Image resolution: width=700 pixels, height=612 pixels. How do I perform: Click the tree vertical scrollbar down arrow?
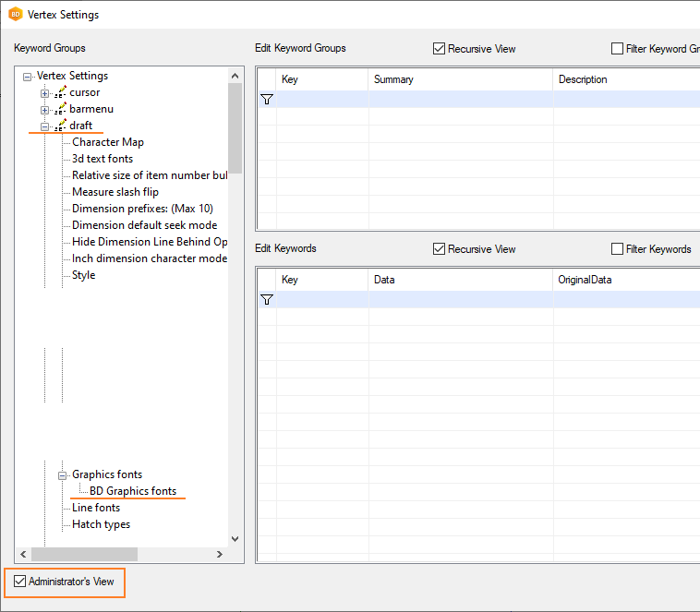click(x=235, y=539)
